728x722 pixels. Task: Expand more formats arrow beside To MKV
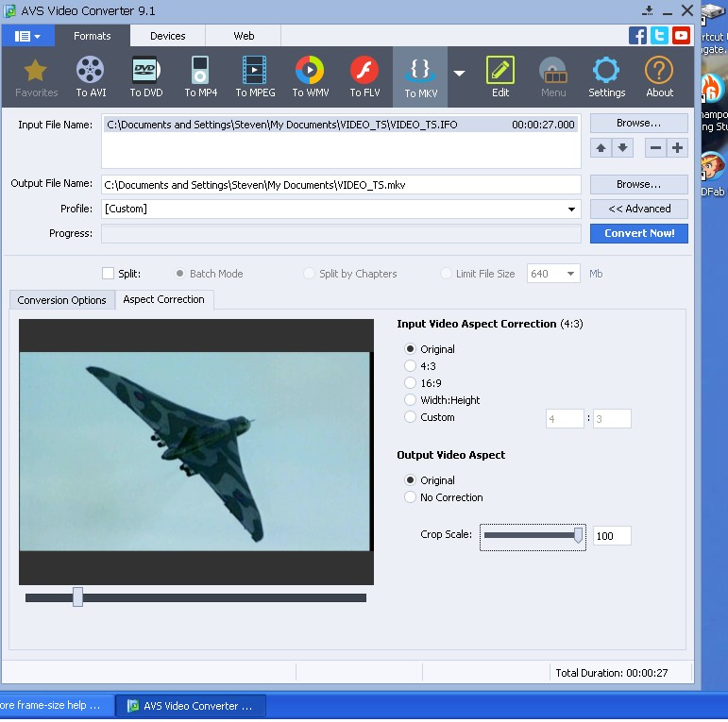(459, 74)
